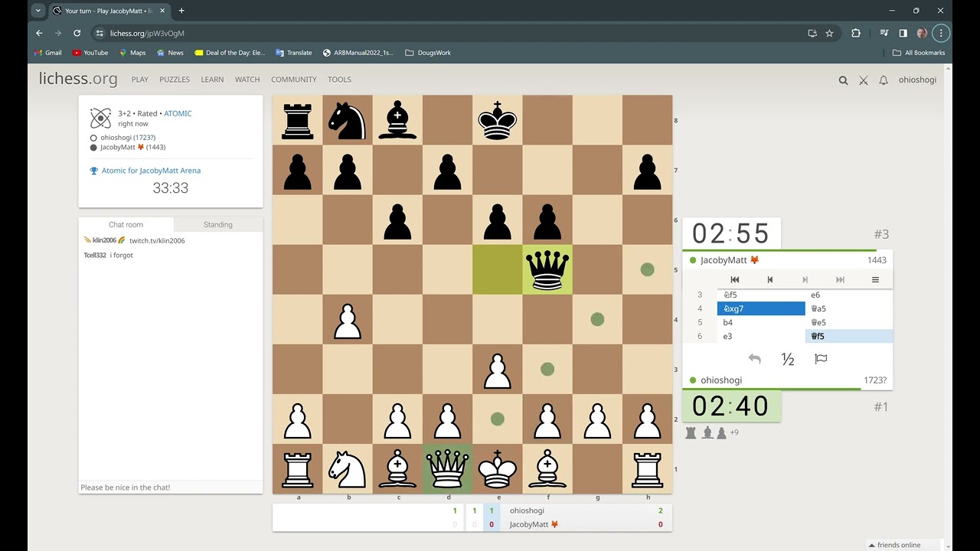The width and height of the screenshot is (980, 551).
Task: Open Chrome extensions puzzle icon
Action: [856, 33]
